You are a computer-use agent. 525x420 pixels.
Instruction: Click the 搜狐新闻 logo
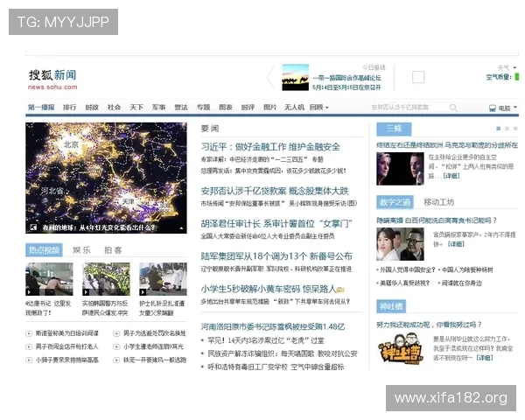tap(52, 75)
